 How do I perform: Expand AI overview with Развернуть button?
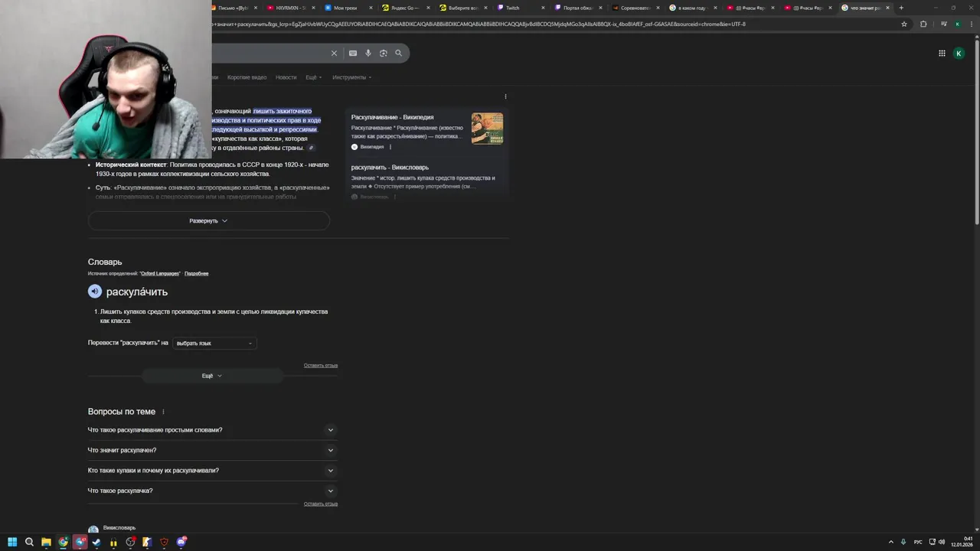point(209,220)
